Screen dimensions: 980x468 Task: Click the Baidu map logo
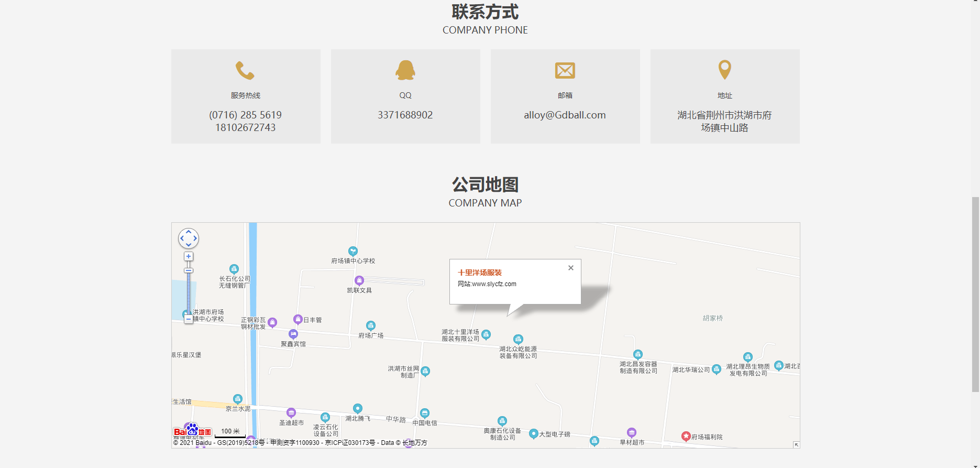(x=192, y=431)
